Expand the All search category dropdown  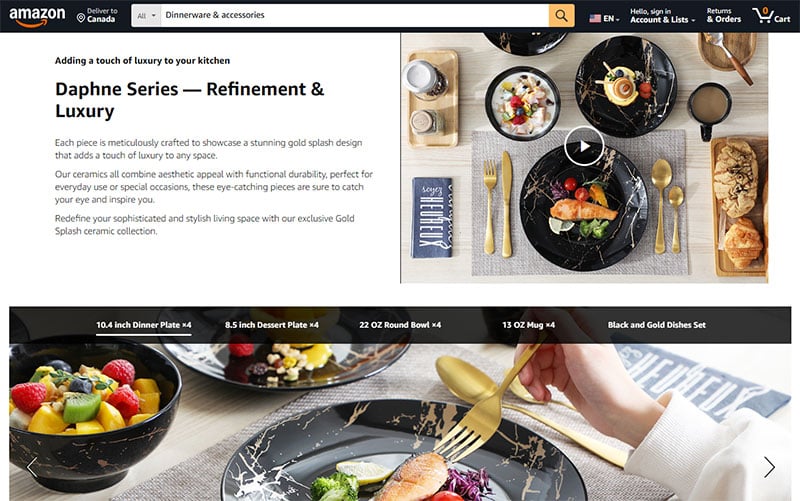click(146, 16)
